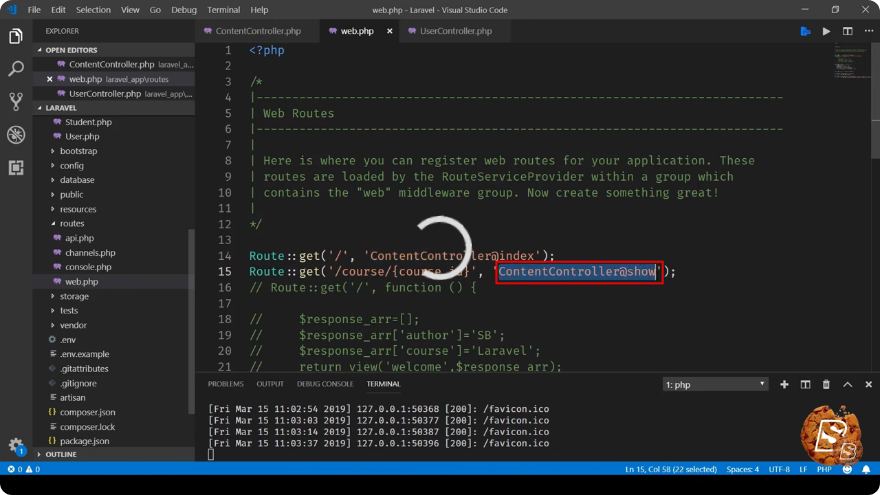Open the terminal selector dropdown '1: php'
The width and height of the screenshot is (880, 495).
click(x=715, y=384)
